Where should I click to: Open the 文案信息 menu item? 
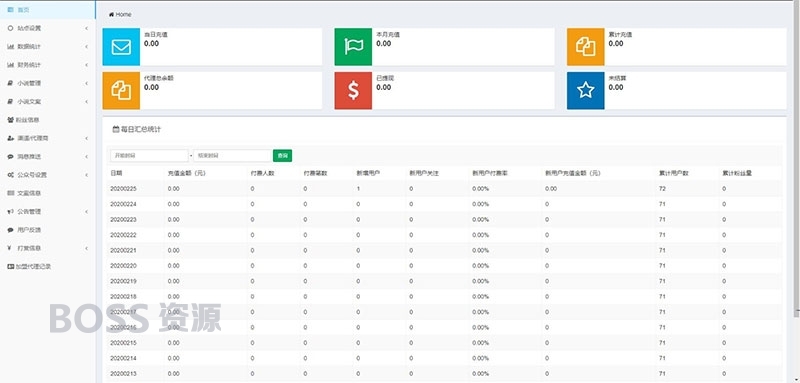click(47, 193)
